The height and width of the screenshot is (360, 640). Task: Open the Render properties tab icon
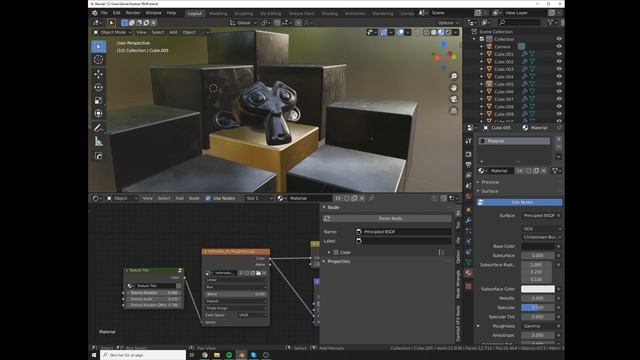tap(469, 154)
